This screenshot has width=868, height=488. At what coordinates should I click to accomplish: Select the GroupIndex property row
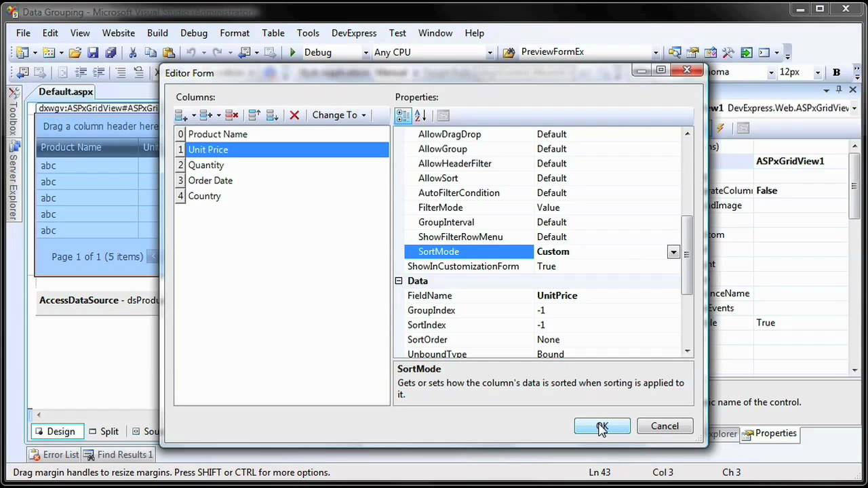[x=542, y=310]
